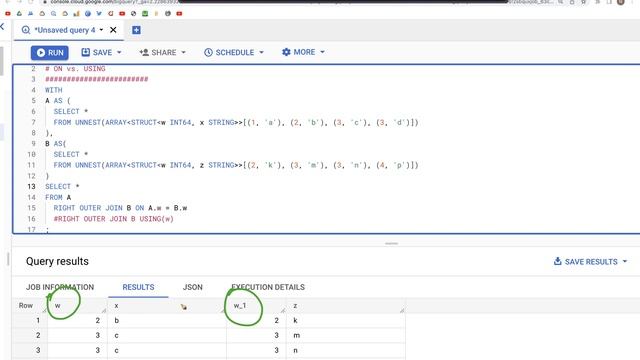Place cursor on line 13 SELECT *
Viewport: 640px width, 360px height.
click(x=62, y=187)
